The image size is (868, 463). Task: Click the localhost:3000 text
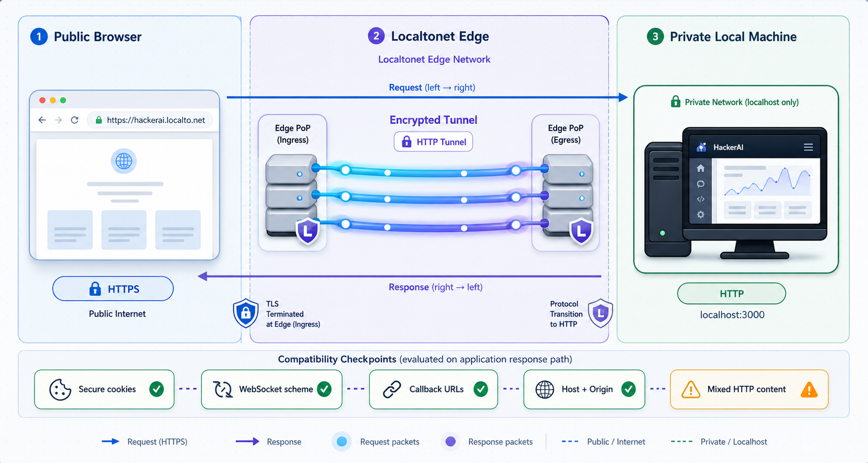(x=732, y=315)
